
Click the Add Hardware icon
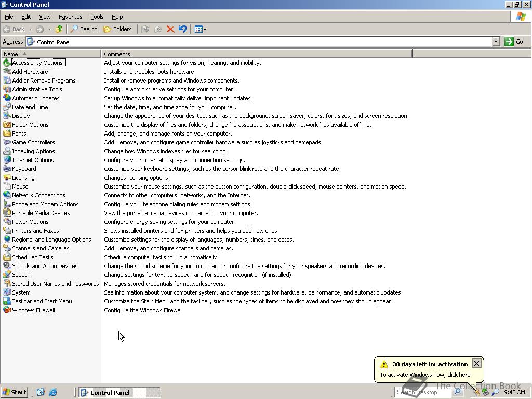click(7, 72)
